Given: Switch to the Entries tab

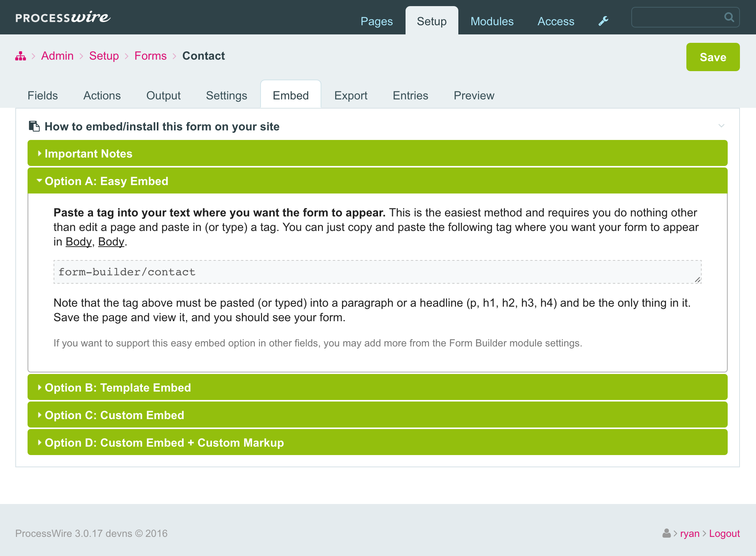Looking at the screenshot, I should (x=411, y=95).
